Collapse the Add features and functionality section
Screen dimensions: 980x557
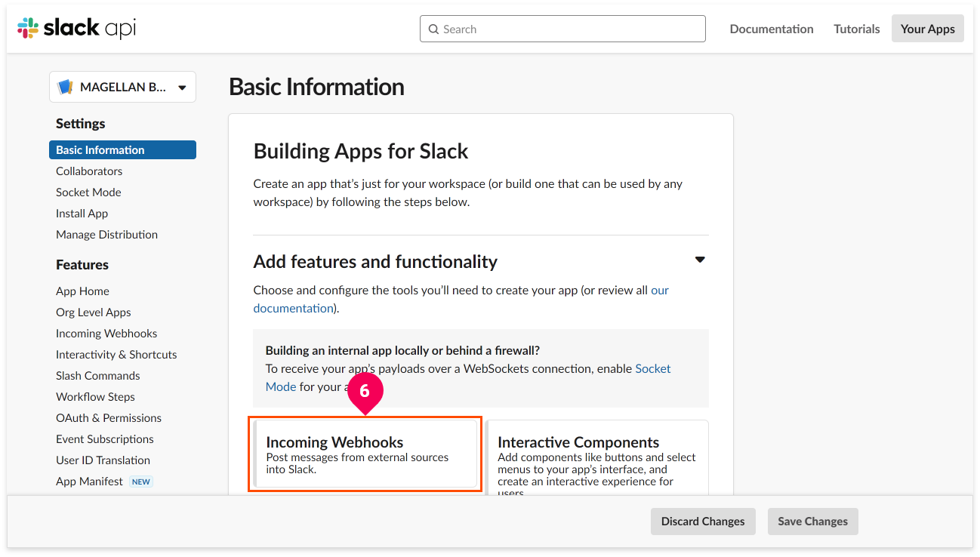pyautogui.click(x=700, y=260)
